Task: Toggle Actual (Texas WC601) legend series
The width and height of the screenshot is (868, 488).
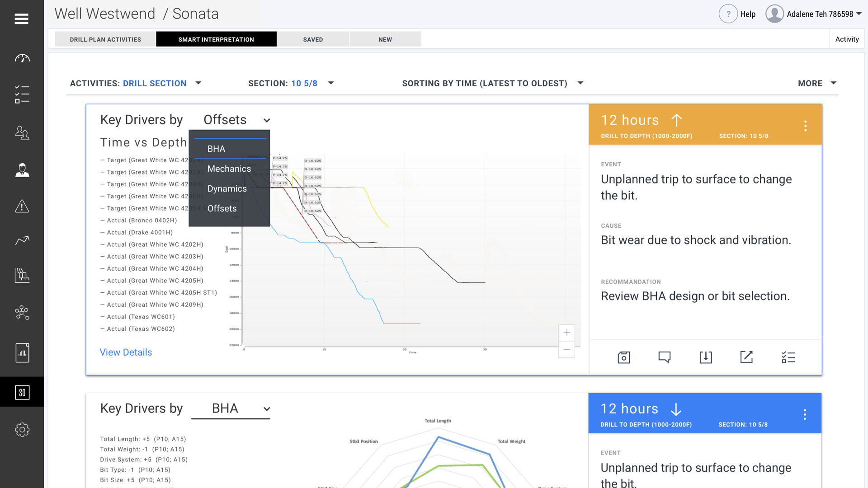Action: pyautogui.click(x=140, y=317)
